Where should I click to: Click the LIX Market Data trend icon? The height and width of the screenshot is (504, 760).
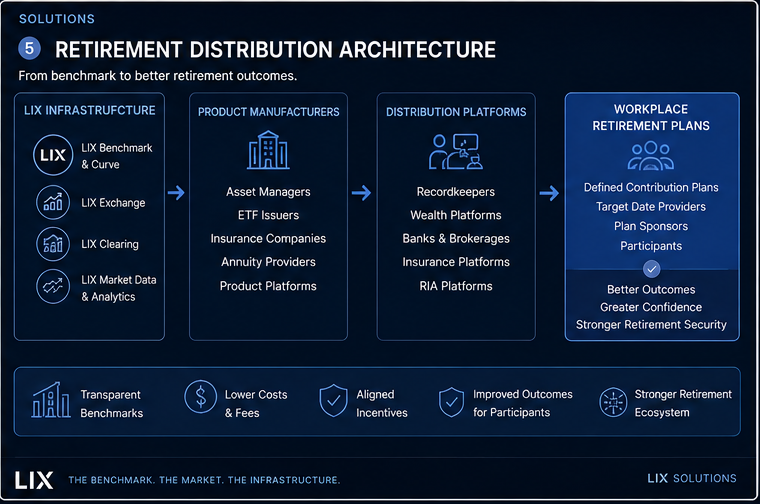point(53,286)
